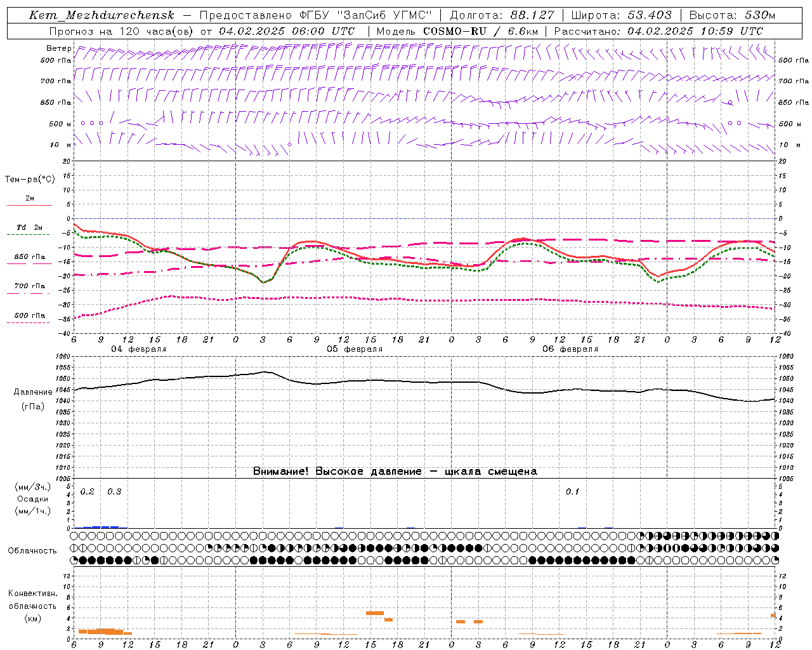Click the Давление pressure panel label
The image size is (812, 650).
click(x=33, y=392)
